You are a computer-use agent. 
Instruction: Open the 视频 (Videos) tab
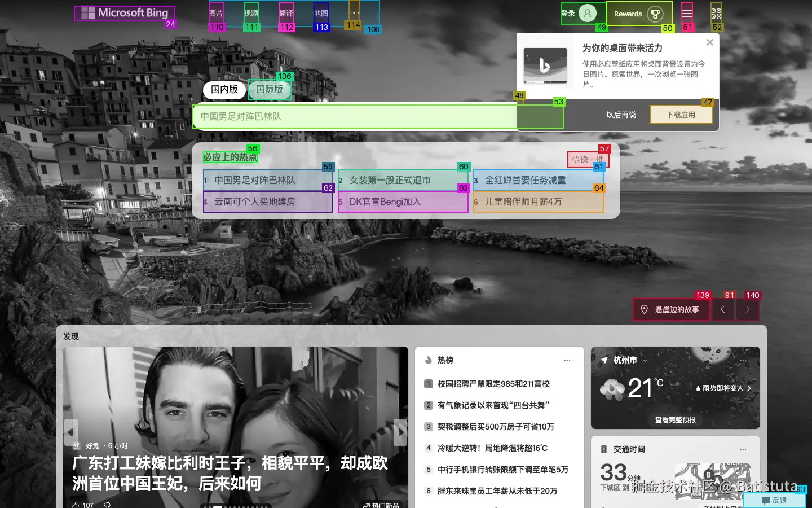click(x=251, y=13)
